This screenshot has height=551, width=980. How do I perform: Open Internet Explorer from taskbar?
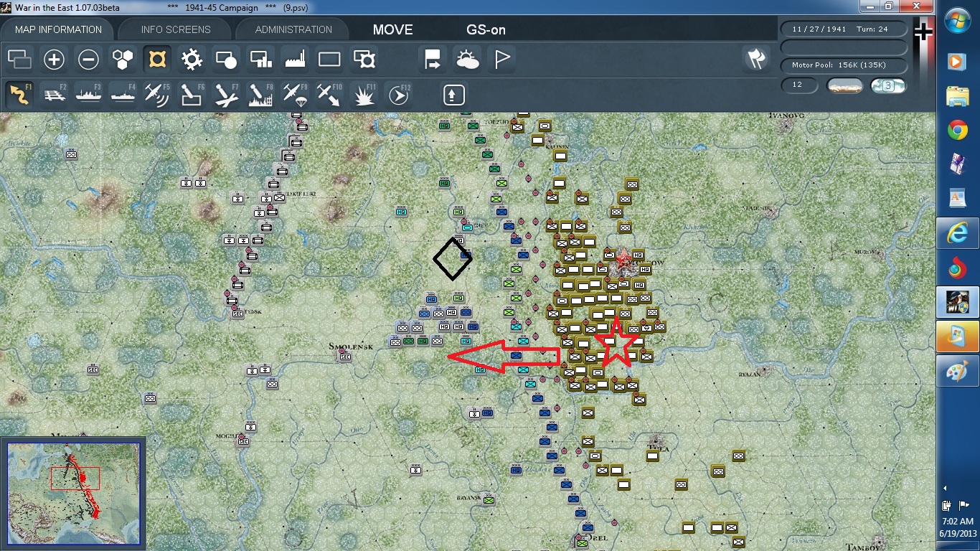pyautogui.click(x=958, y=233)
